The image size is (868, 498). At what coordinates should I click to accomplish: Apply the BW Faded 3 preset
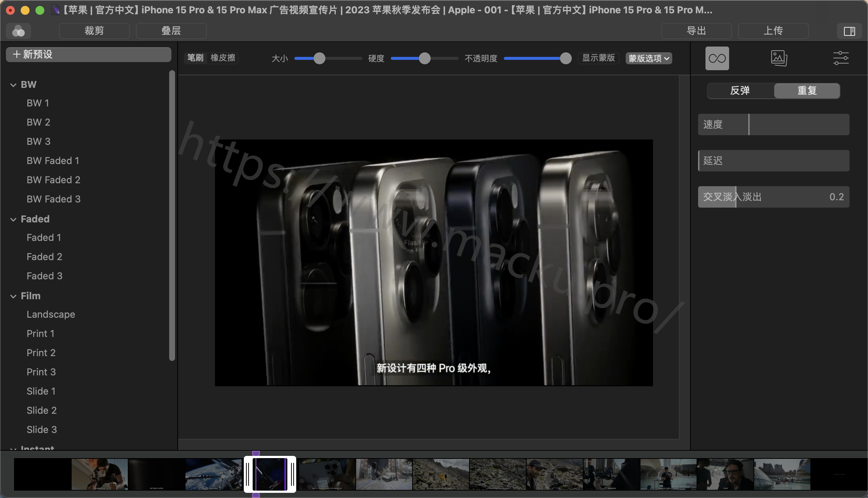point(54,199)
